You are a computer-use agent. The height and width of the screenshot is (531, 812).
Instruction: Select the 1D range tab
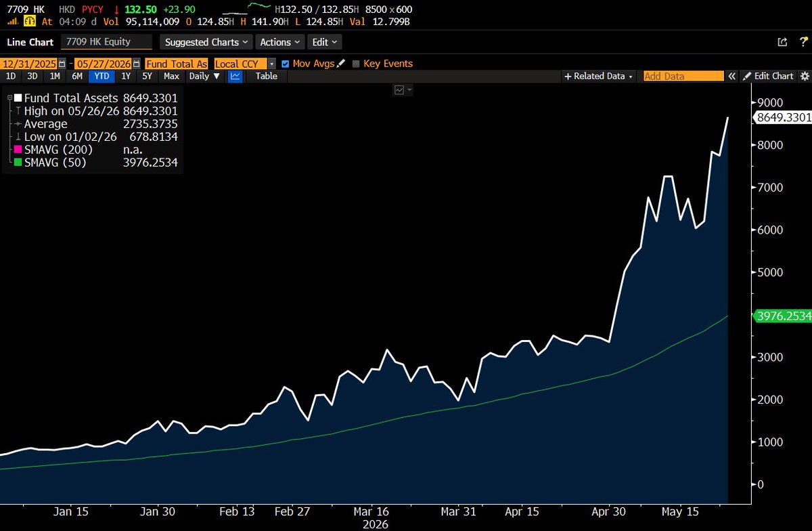11,76
